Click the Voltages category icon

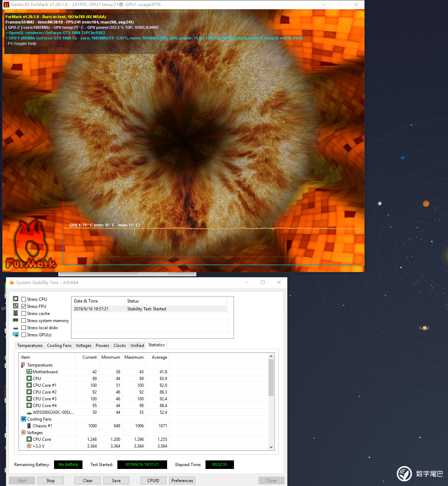coord(23,432)
